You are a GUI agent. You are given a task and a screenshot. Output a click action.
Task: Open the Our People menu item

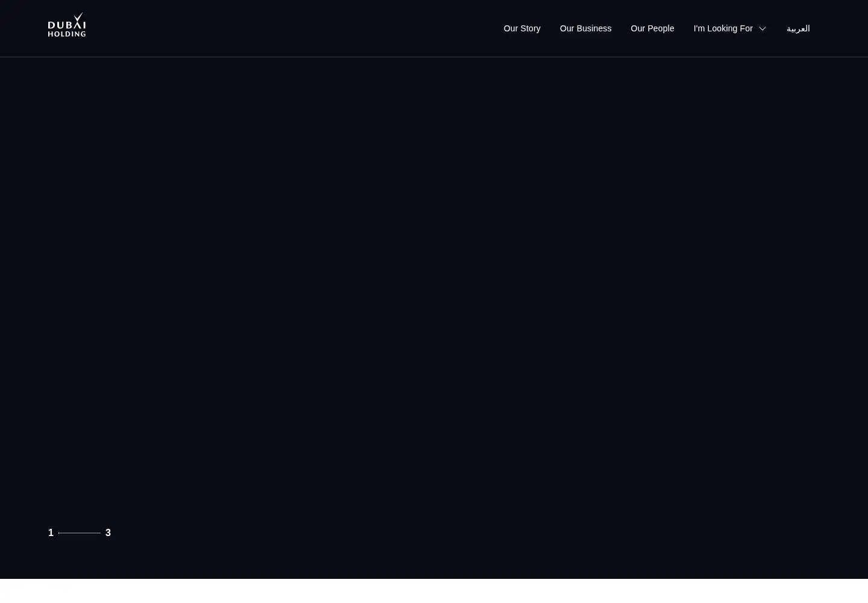coord(652,28)
